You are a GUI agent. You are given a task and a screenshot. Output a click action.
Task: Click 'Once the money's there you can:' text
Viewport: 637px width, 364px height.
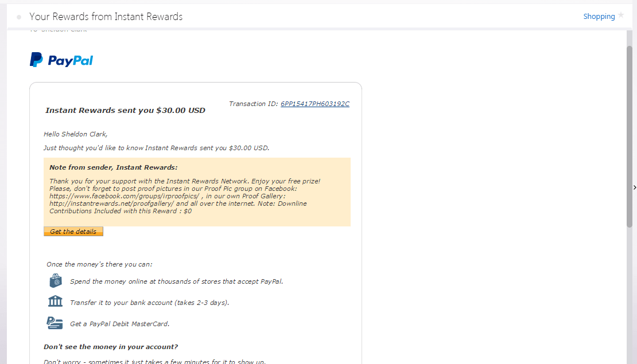(x=99, y=264)
